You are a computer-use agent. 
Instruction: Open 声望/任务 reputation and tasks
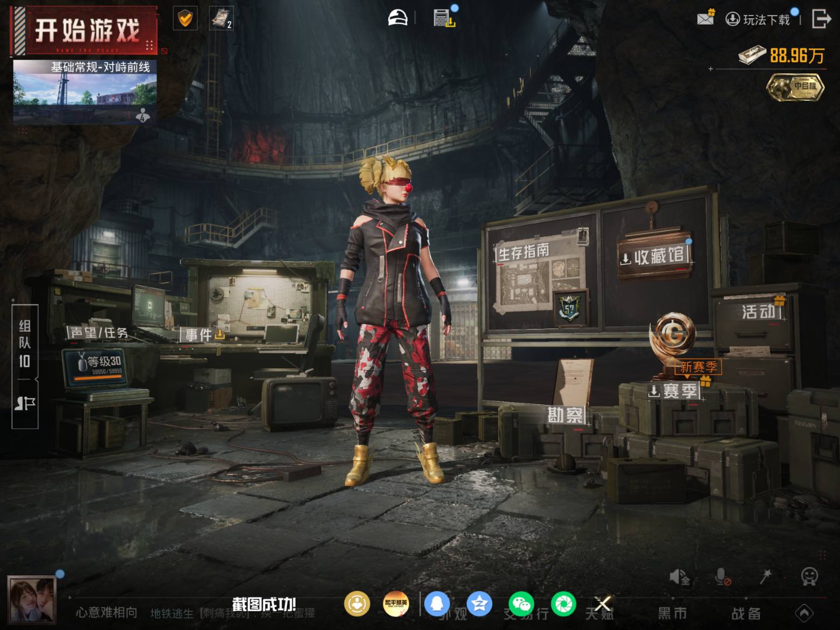99,333
